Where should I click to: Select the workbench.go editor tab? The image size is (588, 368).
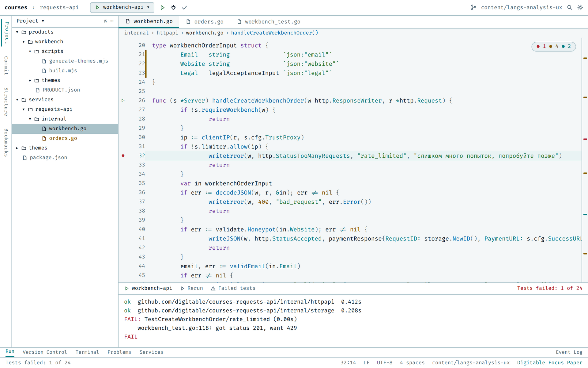(149, 21)
